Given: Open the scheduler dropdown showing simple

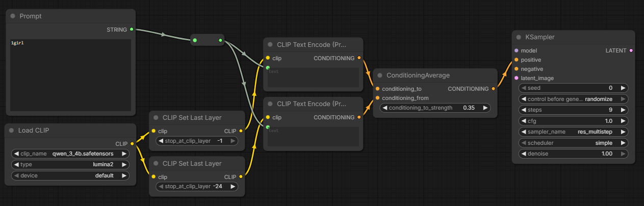Looking at the screenshot, I should point(574,143).
